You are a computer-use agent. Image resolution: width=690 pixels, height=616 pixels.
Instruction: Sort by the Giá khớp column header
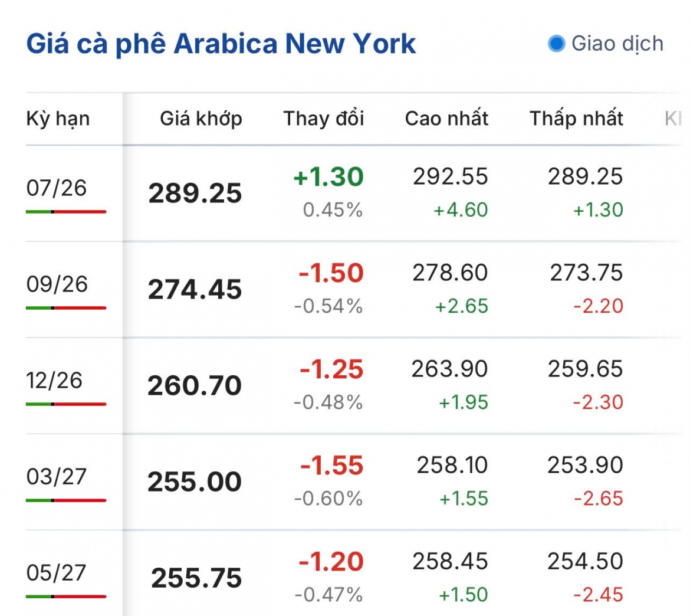pyautogui.click(x=201, y=119)
